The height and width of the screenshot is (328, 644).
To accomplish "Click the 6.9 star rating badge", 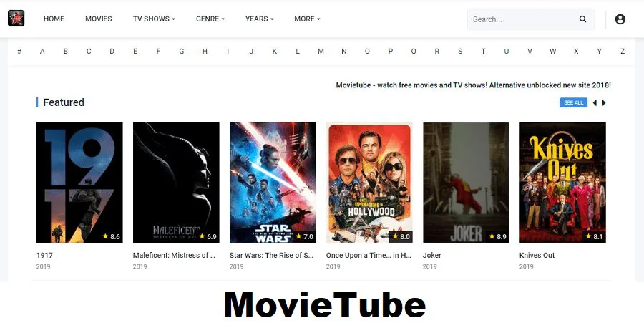I will pyautogui.click(x=208, y=236).
